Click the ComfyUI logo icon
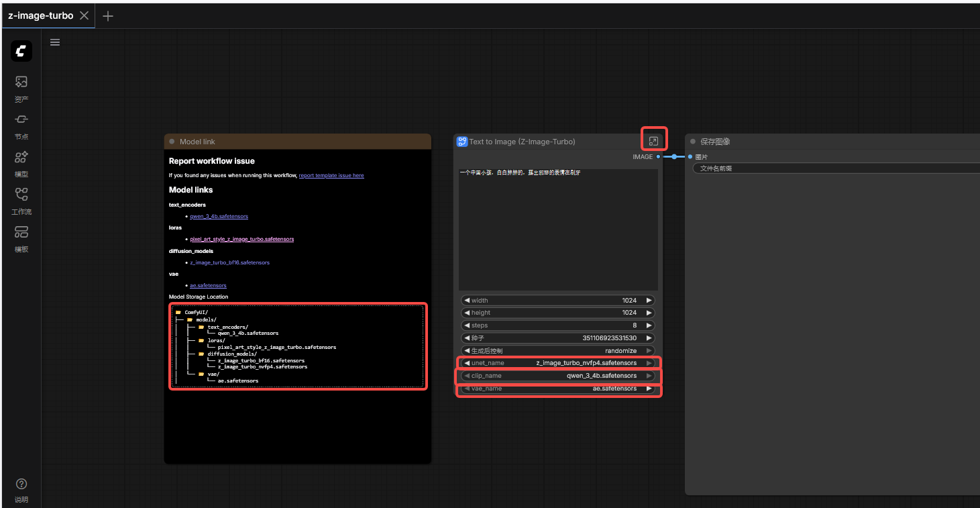The width and height of the screenshot is (980, 508). [21, 51]
